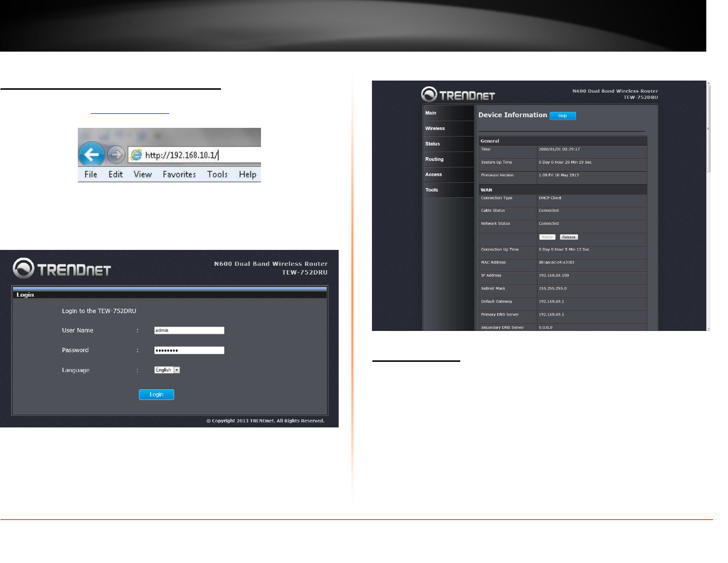This screenshot has width=728, height=563.
Task: Click the Time value 2000/01/01 00:29:17
Action: coord(559,149)
